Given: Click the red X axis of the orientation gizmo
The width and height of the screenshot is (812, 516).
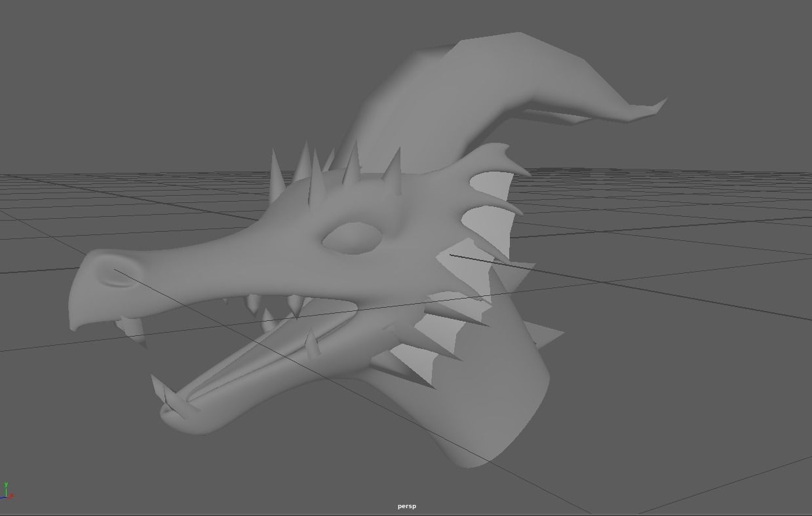Looking at the screenshot, I should coord(11,496).
